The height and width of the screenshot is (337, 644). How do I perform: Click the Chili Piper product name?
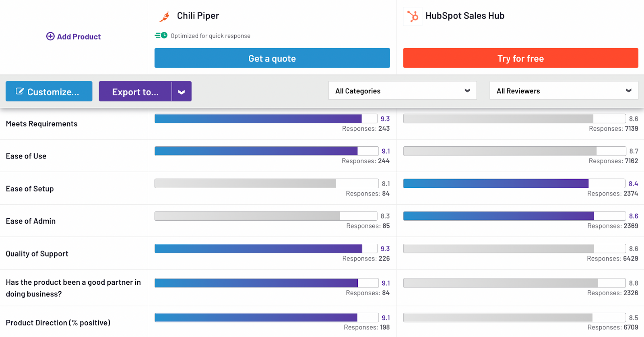point(198,15)
